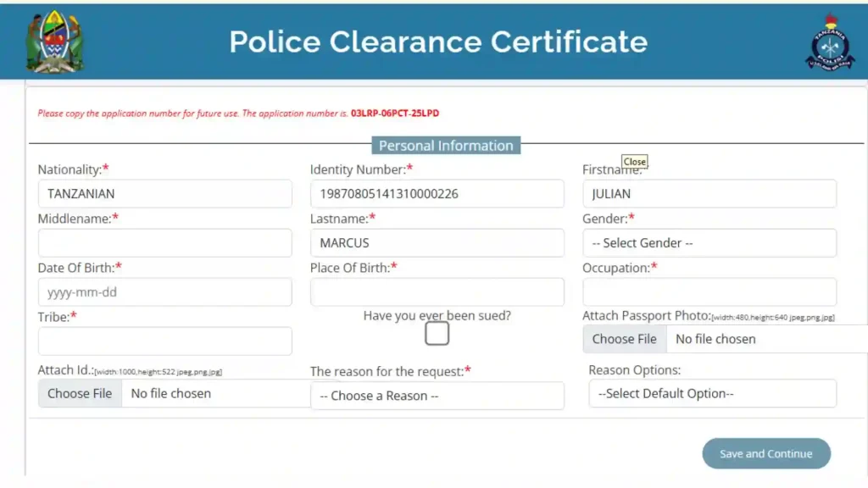Click the Tanzania coat of arms logo

click(x=55, y=42)
